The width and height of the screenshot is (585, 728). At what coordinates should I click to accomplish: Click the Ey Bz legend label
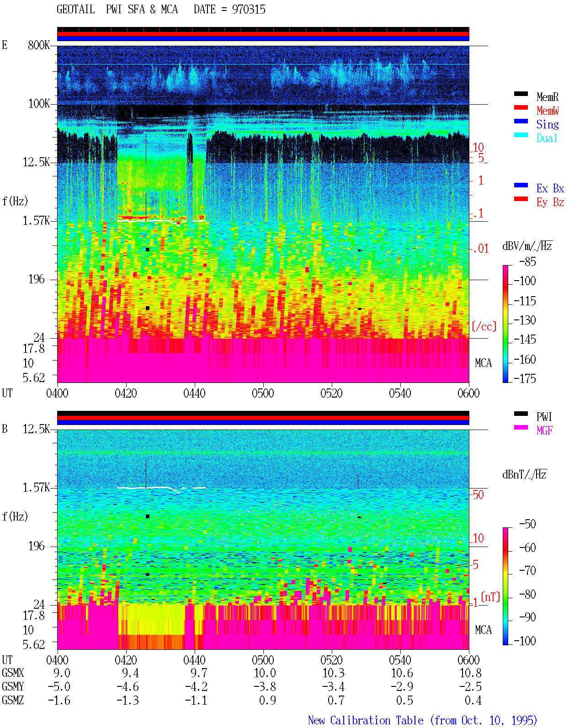(550, 202)
